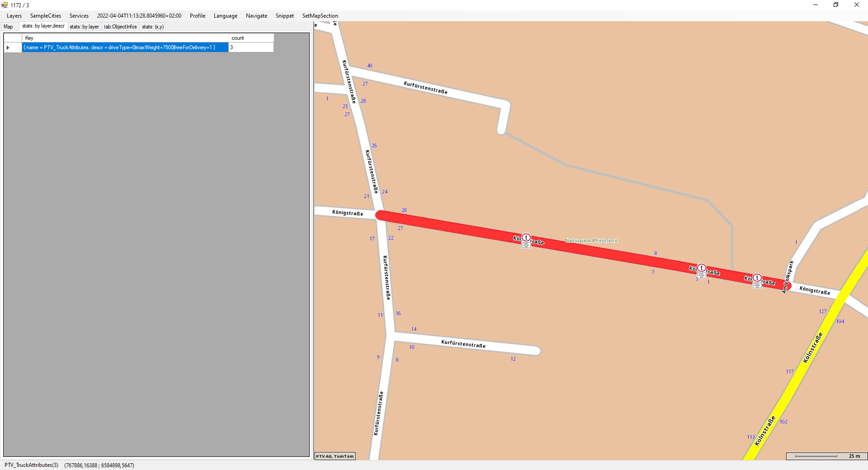Viewport: 868px width, 470px height.
Task: Switch to the stats: by layer tab
Action: click(84, 27)
